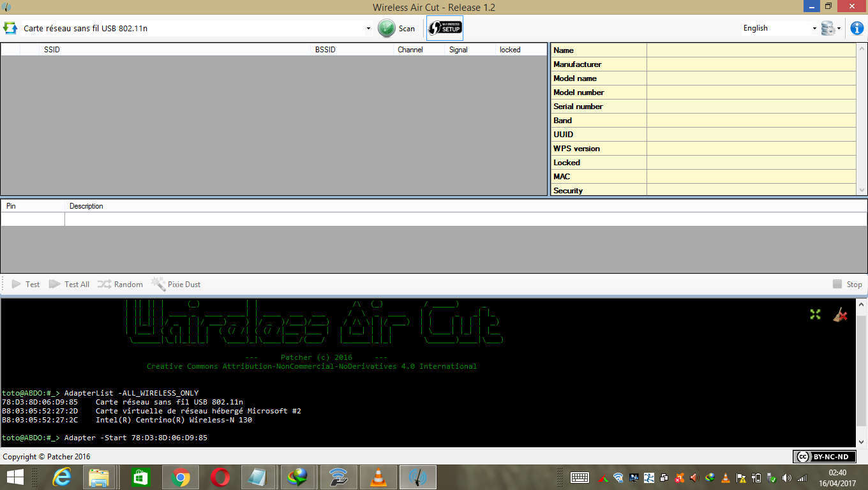Open Internet Download Manager from the taskbar
The height and width of the screenshot is (490, 868).
[x=297, y=477]
